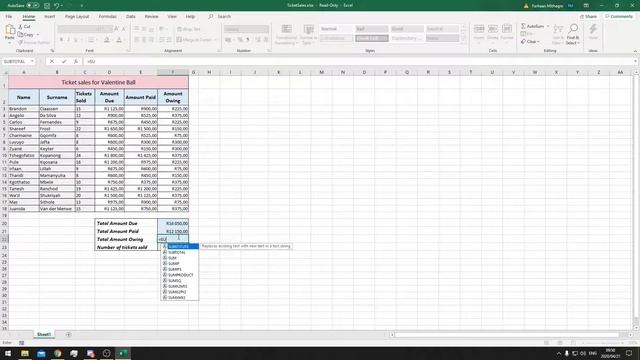The image size is (640, 360).
Task: Click the horizontal sheet scrollbar
Action: point(508,335)
